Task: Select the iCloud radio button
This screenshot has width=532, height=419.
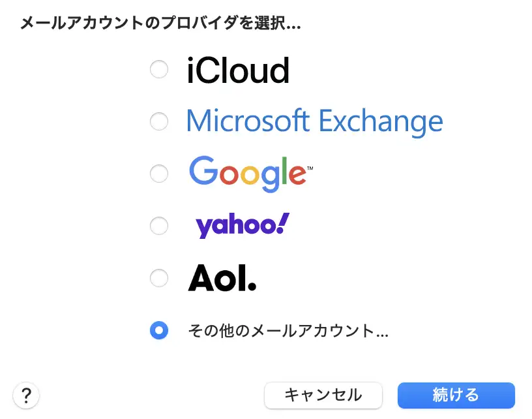Action: click(159, 69)
